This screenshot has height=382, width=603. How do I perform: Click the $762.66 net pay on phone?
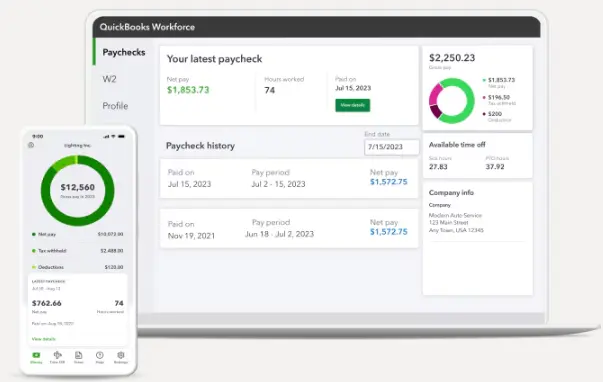pyautogui.click(x=47, y=303)
